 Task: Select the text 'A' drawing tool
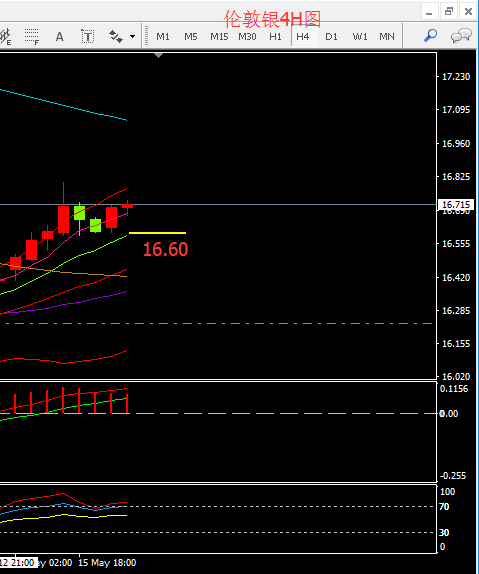point(59,37)
